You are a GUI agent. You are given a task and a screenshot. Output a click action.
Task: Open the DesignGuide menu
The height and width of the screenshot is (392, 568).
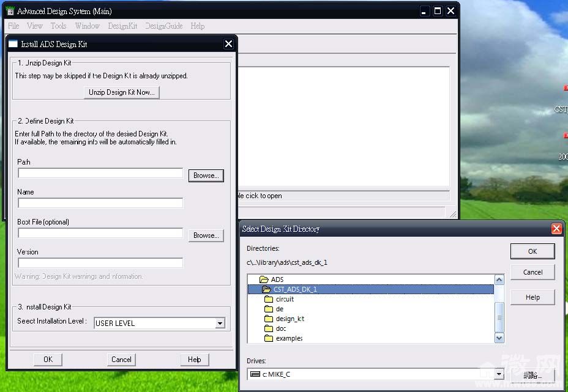coord(164,26)
